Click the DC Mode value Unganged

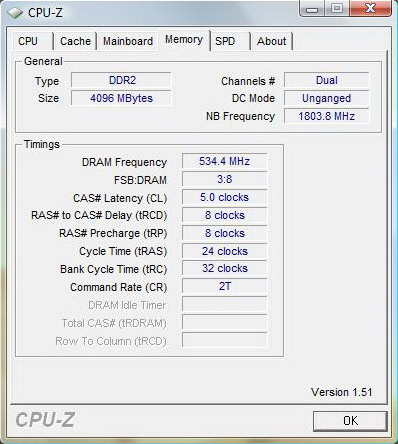[x=327, y=98]
